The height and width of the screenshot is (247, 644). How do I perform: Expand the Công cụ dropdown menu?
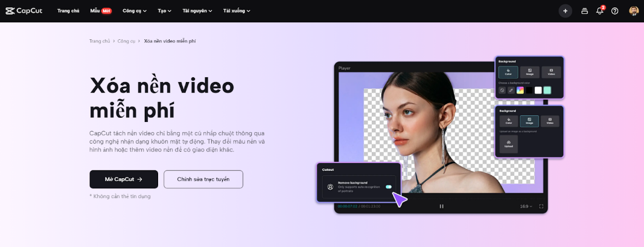tap(134, 11)
